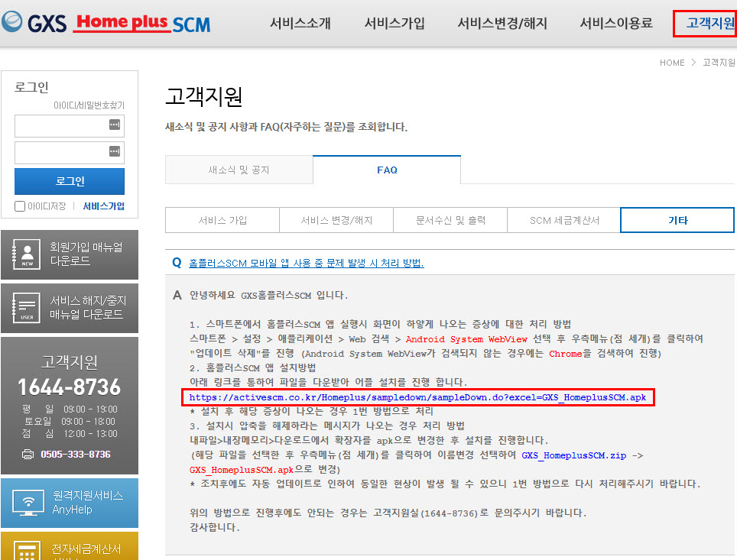Click the 로그인 panel heading
This screenshot has height=560, width=737.
click(x=31, y=87)
